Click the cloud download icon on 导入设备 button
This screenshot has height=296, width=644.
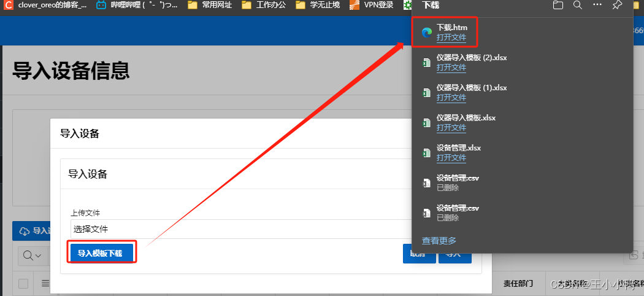click(25, 231)
